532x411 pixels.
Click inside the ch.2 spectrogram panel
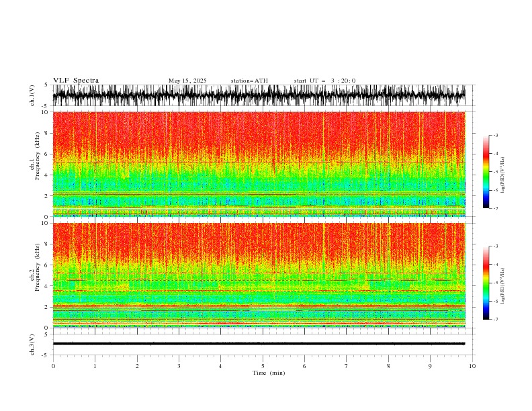coord(259,275)
